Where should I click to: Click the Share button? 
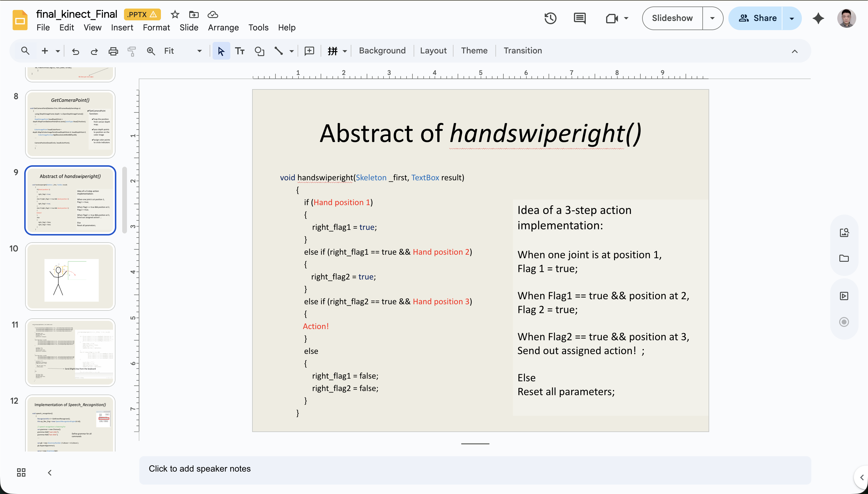pyautogui.click(x=757, y=18)
